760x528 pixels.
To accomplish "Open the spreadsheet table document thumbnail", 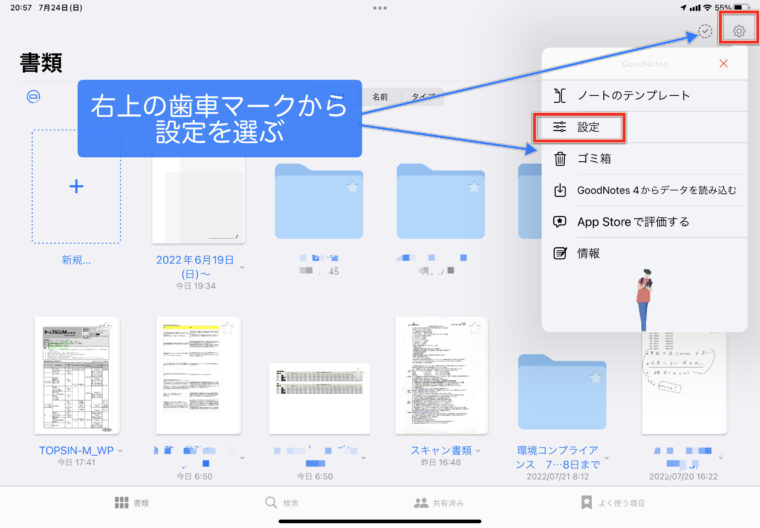I will (x=319, y=399).
